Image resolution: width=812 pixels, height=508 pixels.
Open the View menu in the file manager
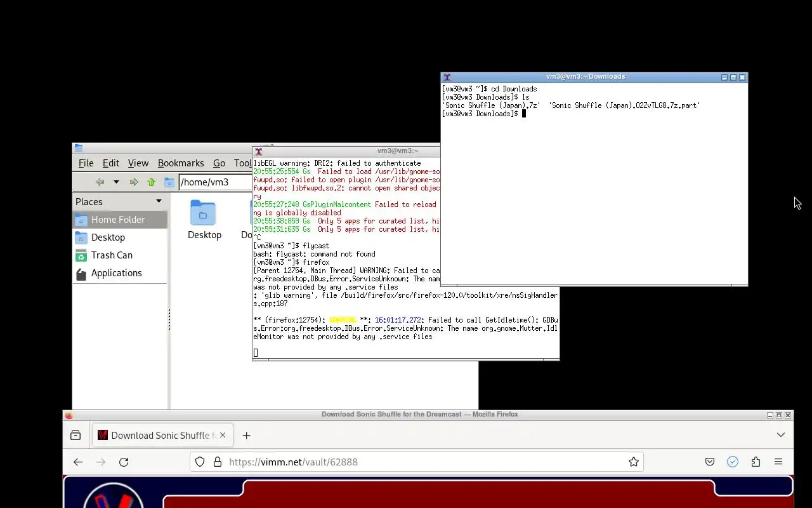point(138,163)
